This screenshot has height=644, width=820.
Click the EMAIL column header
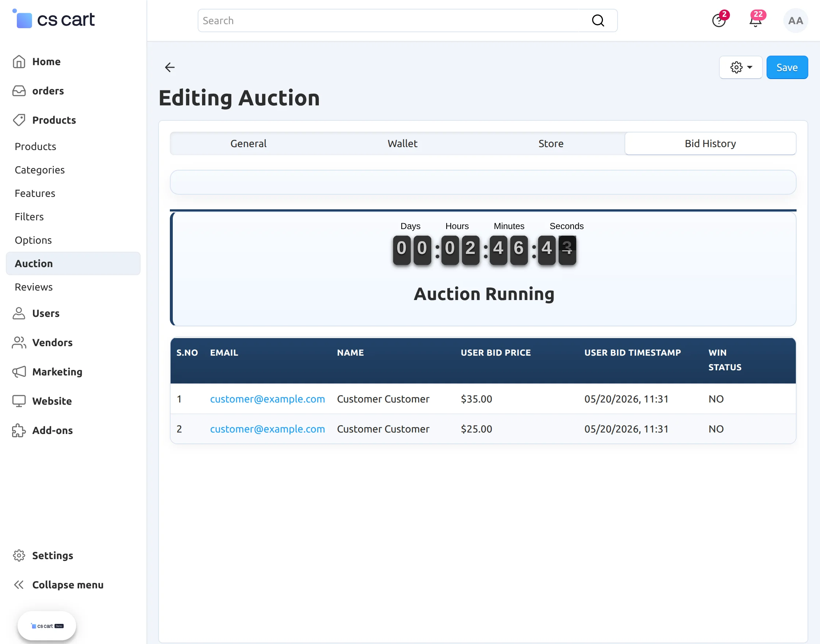click(x=224, y=352)
